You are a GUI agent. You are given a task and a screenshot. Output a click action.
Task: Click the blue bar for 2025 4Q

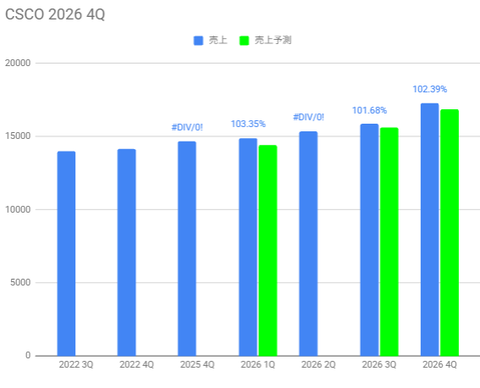pyautogui.click(x=187, y=249)
